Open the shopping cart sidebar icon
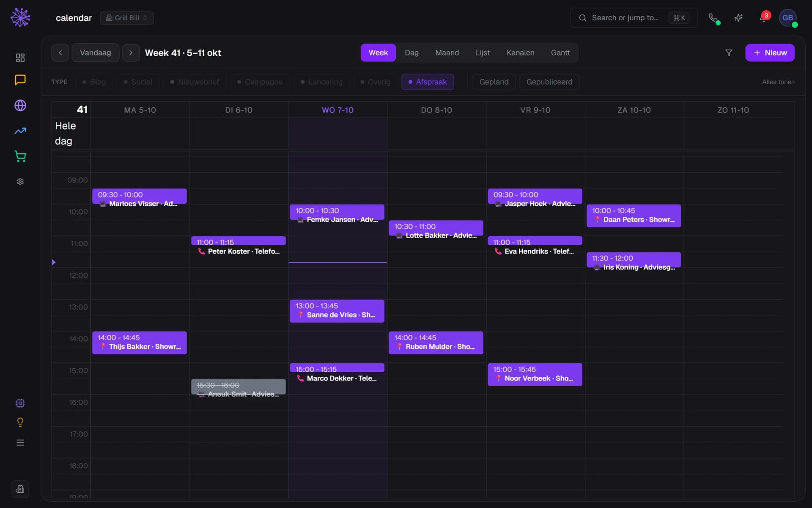Screen dimensions: 812x508 coord(20,156)
